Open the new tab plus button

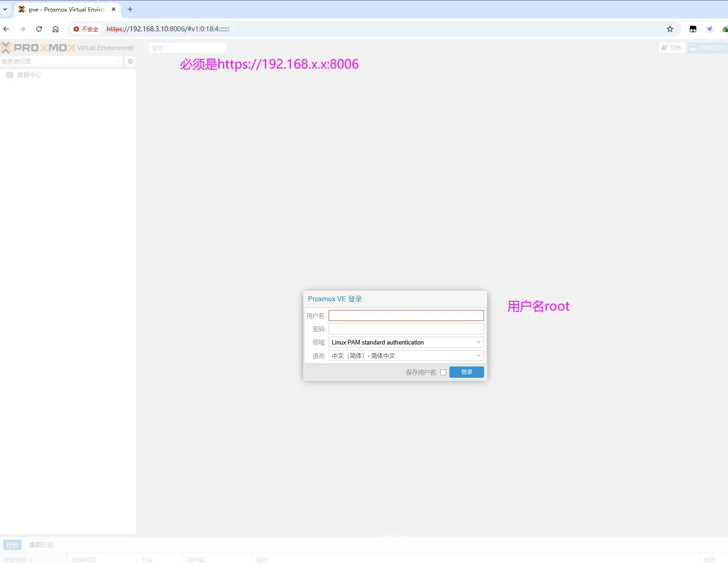coord(130,9)
